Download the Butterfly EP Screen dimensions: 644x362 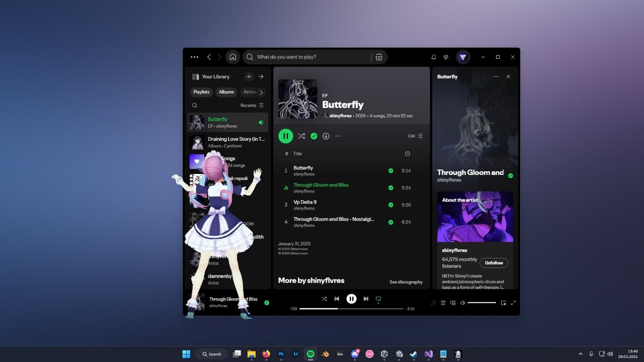(x=326, y=136)
